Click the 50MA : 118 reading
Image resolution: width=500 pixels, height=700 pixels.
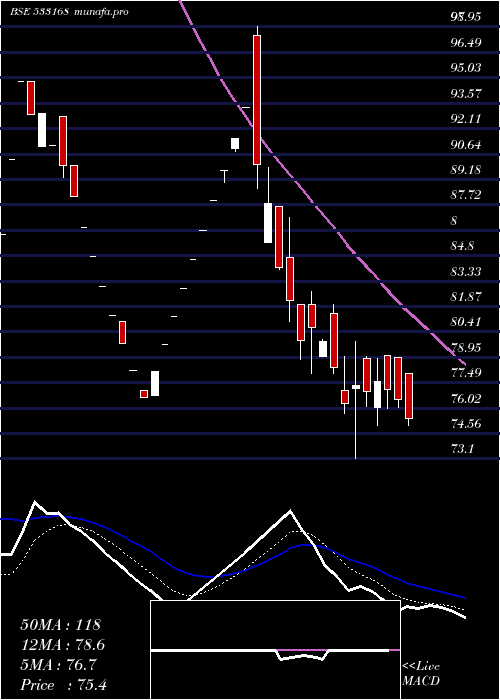coord(60,625)
